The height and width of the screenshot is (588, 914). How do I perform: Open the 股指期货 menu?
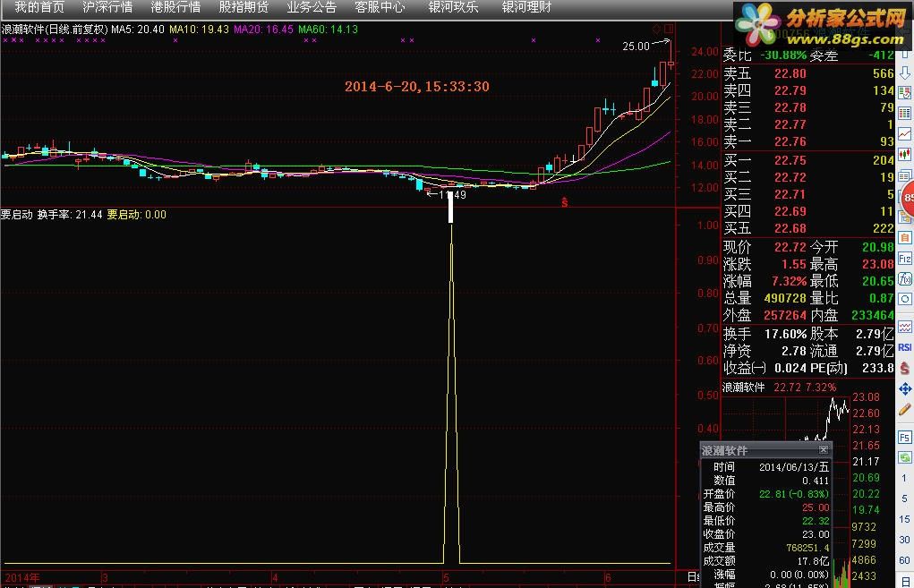[243, 7]
